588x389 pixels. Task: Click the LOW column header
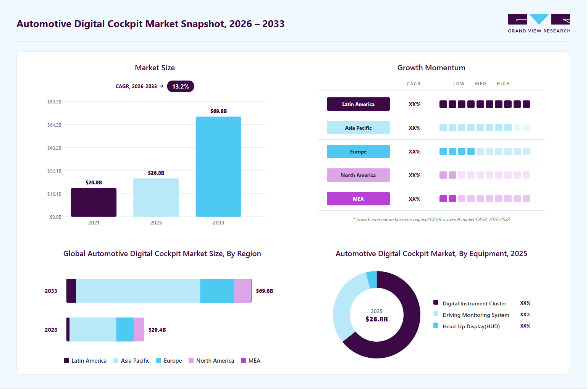[459, 84]
